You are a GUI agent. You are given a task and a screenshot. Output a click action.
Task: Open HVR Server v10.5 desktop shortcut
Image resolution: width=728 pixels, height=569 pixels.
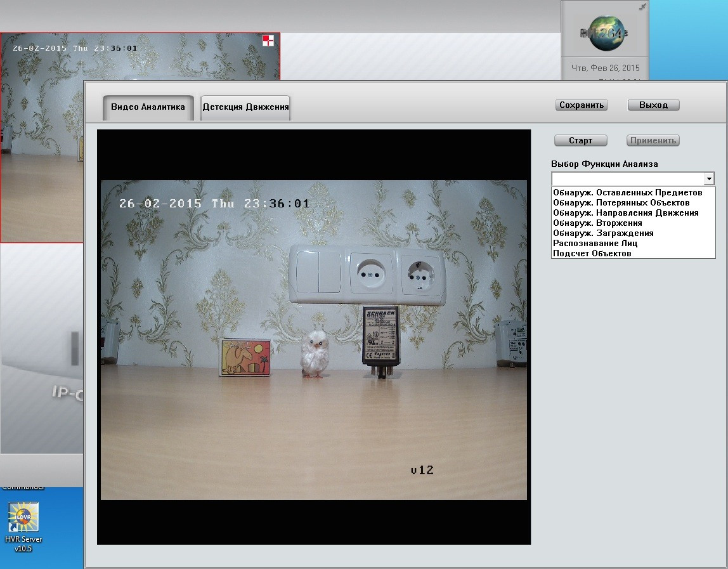(23, 518)
